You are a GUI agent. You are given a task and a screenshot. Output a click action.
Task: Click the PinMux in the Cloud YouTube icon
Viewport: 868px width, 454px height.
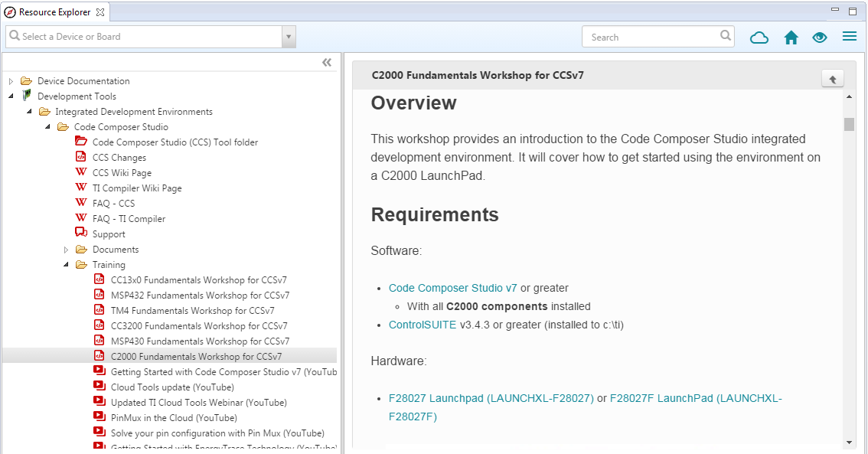tap(99, 416)
